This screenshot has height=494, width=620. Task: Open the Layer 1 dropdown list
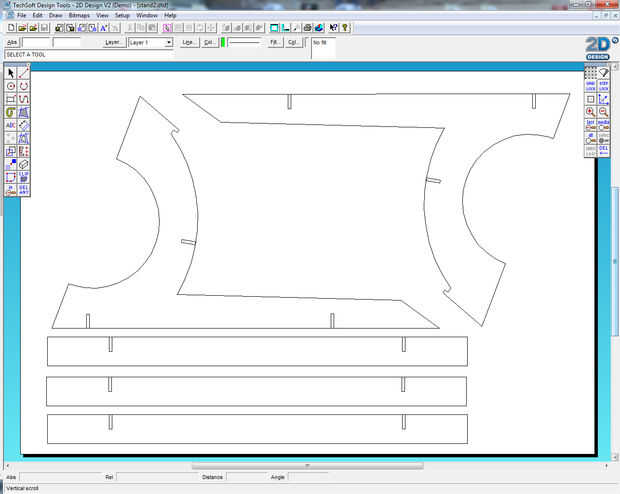tap(169, 42)
